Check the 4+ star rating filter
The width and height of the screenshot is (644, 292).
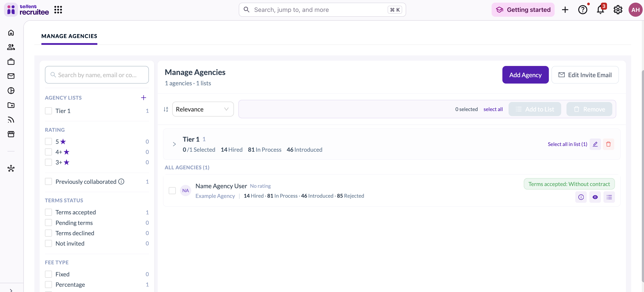click(x=48, y=152)
